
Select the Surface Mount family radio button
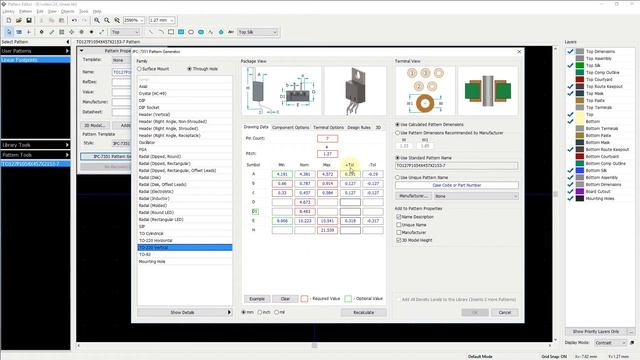coord(140,69)
